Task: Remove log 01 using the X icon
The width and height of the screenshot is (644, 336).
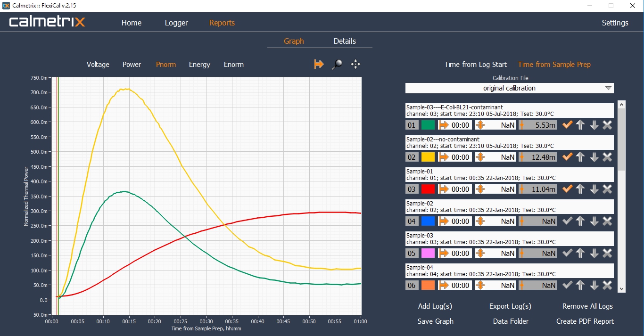Action: (x=607, y=125)
